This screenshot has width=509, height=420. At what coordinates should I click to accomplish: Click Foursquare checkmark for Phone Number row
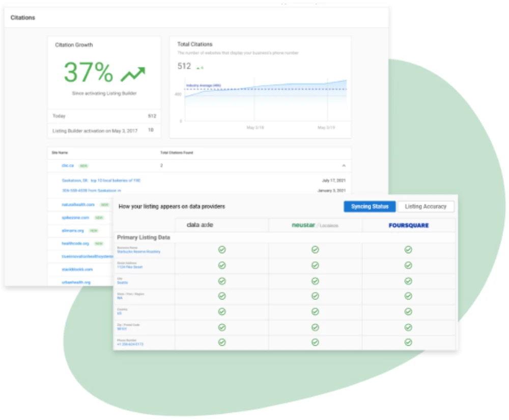point(408,342)
